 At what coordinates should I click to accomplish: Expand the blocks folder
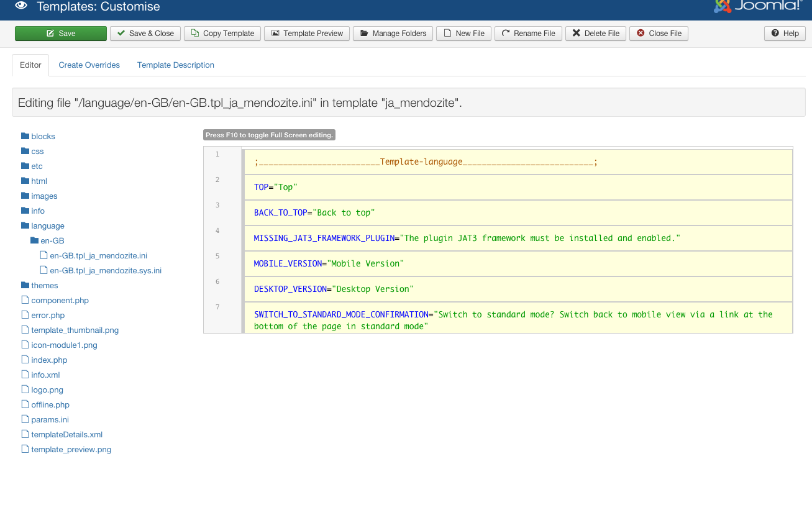point(43,137)
